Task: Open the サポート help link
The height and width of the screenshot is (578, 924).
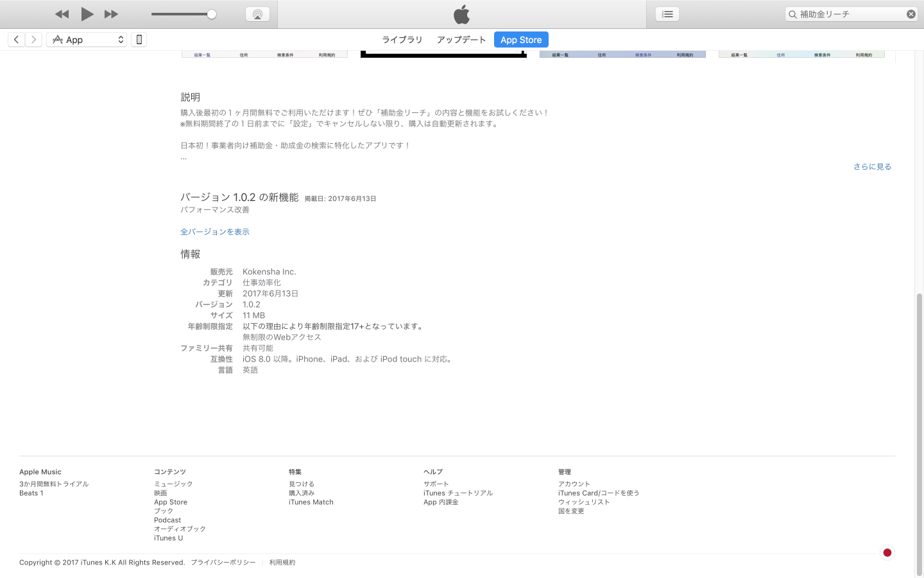Action: tap(436, 484)
